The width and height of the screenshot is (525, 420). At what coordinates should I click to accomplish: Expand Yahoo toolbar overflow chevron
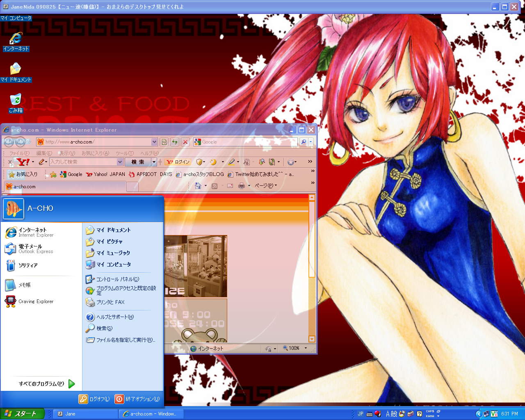tap(310, 162)
